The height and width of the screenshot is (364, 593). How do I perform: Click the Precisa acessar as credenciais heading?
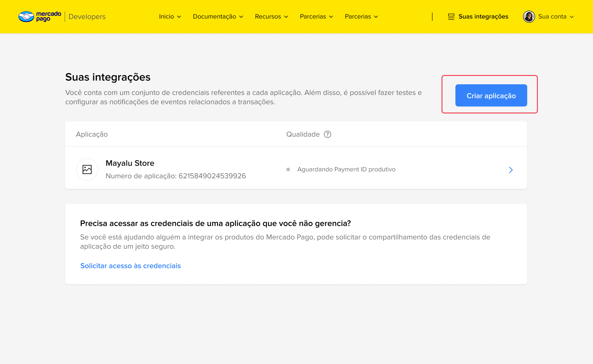pyautogui.click(x=215, y=223)
